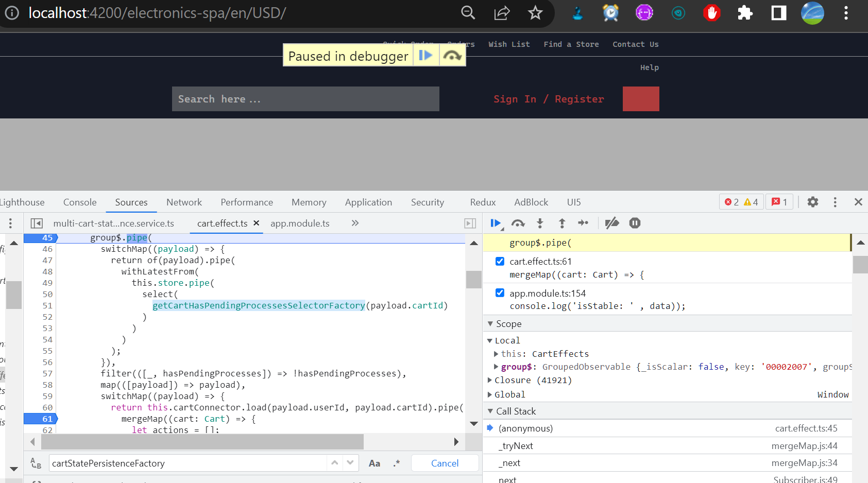Toggle breakpoint checkbox for cart.effect.ts:61
The image size is (868, 483).
tap(500, 261)
